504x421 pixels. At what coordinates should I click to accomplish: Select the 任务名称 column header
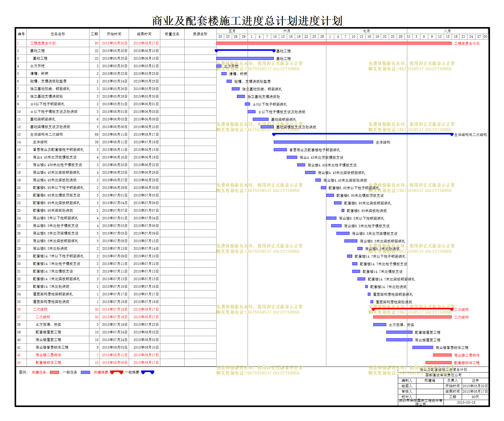click(58, 34)
